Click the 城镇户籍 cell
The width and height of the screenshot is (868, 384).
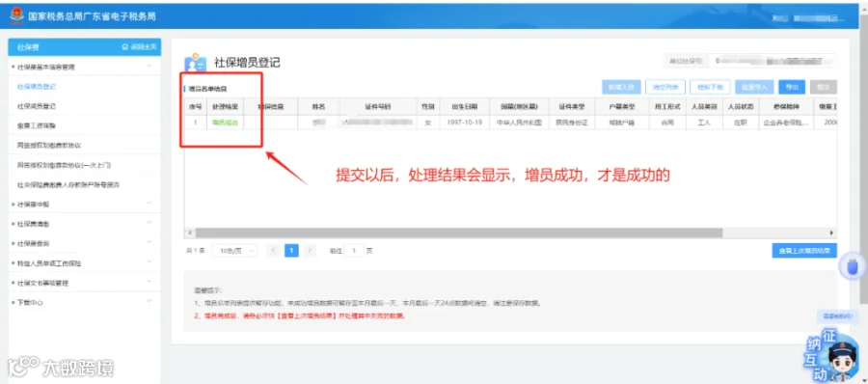pos(621,123)
